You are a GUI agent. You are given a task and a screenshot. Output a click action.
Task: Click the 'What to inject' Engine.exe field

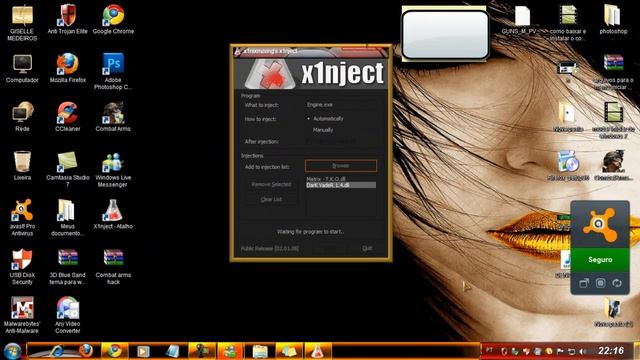pos(341,105)
